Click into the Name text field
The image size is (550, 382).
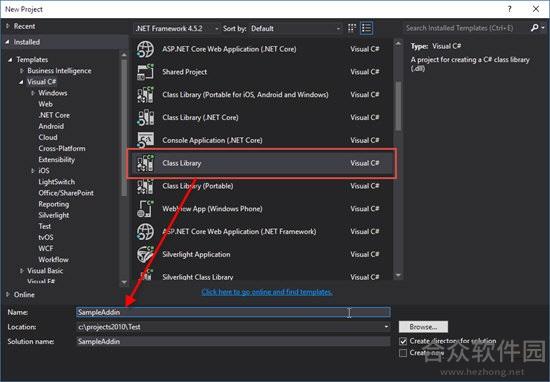coord(233,312)
